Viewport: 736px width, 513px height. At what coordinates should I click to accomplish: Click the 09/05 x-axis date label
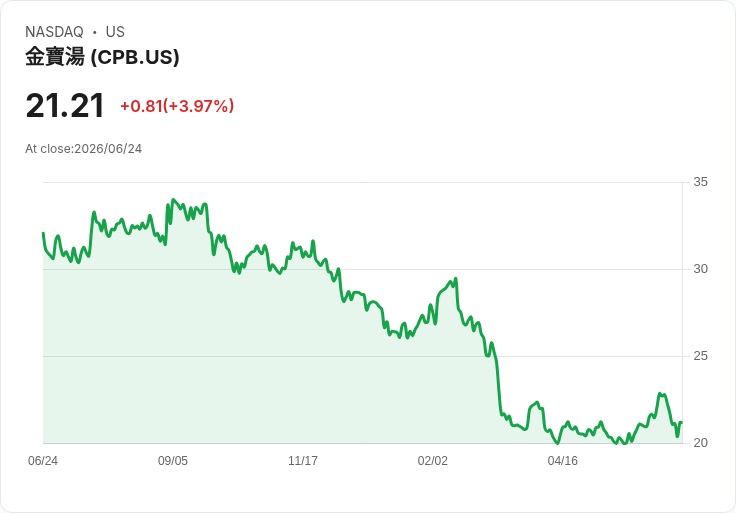tap(173, 461)
